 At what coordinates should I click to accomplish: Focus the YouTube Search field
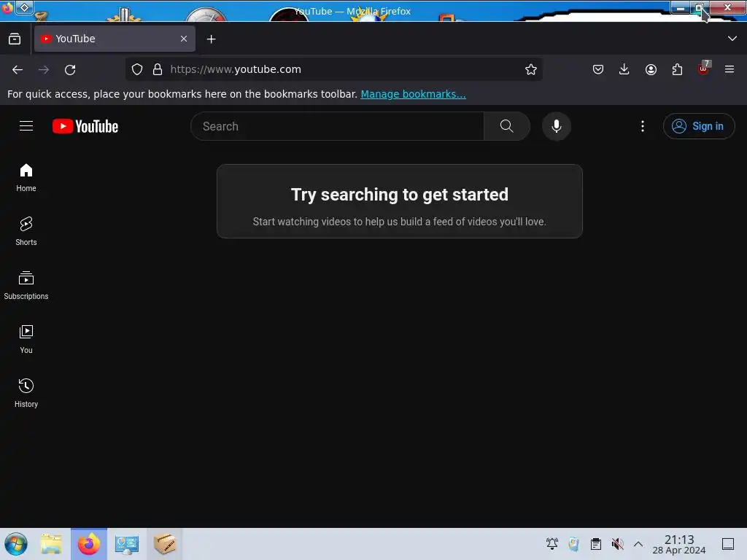pyautogui.click(x=337, y=126)
